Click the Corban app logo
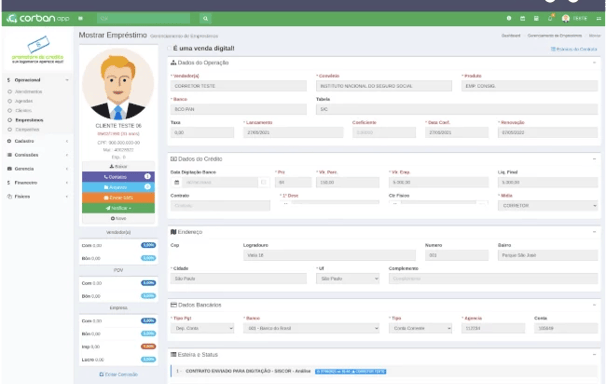The width and height of the screenshot is (606, 384). pos(37,18)
